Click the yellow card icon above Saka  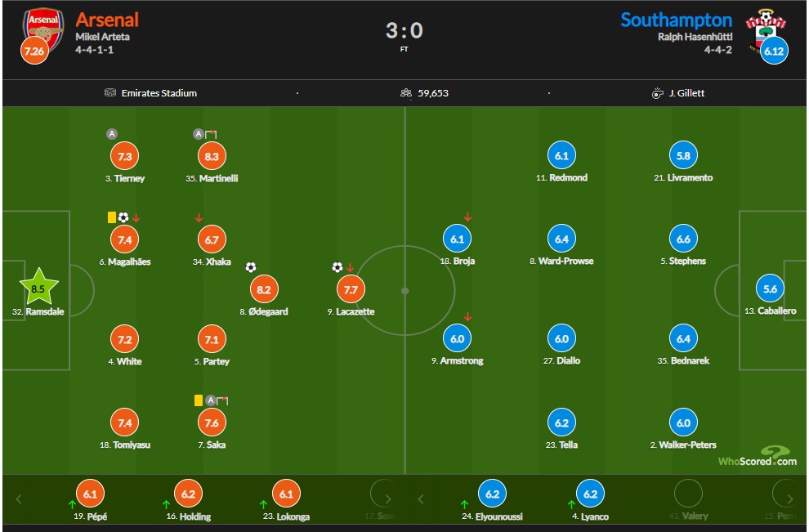coord(198,400)
